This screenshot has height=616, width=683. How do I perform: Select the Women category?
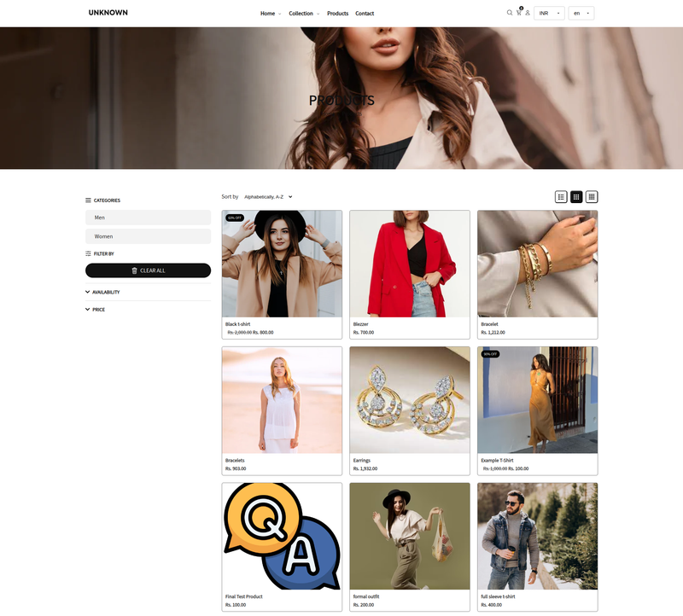click(148, 236)
